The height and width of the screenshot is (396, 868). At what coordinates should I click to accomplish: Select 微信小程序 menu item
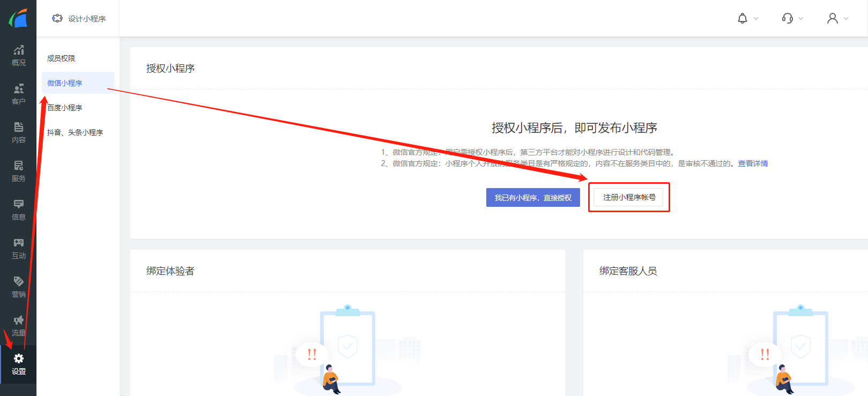pos(65,83)
